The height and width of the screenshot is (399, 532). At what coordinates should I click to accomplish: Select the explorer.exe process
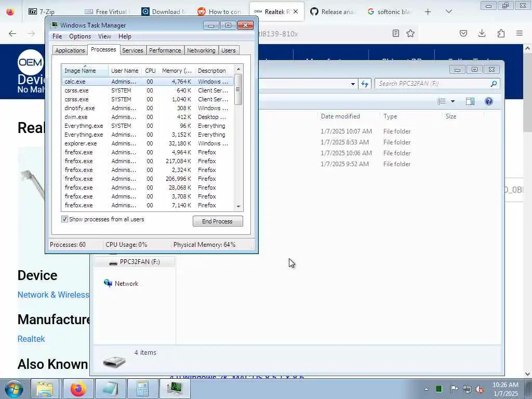(x=148, y=143)
